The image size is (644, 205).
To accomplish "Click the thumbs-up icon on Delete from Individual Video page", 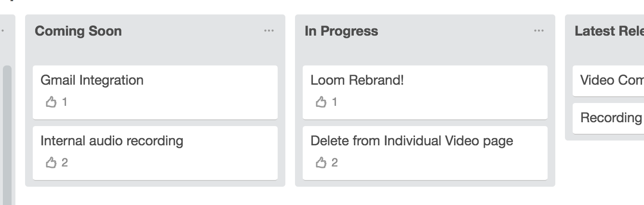I will (321, 163).
